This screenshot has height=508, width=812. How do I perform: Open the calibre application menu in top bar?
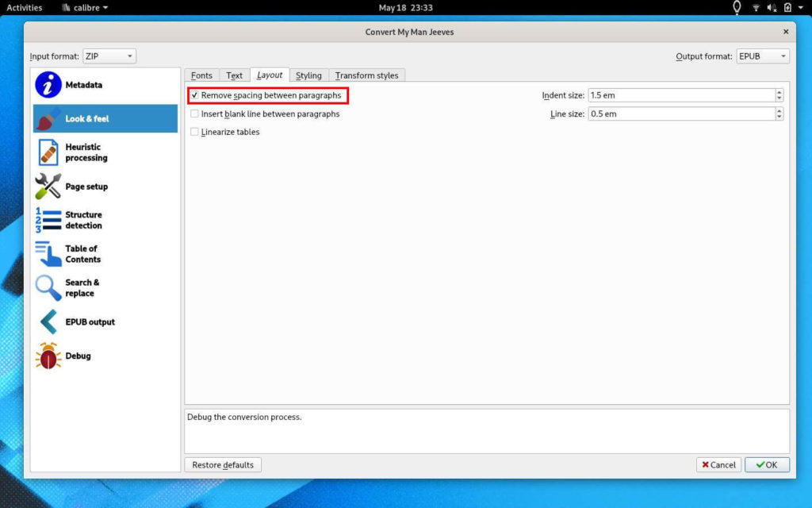pos(85,8)
